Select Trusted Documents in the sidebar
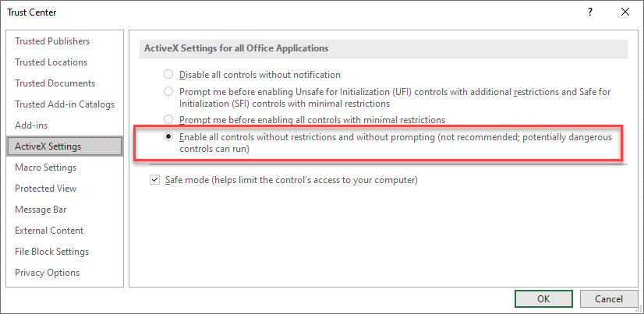Viewport: 644px width, 314px height. pos(55,83)
